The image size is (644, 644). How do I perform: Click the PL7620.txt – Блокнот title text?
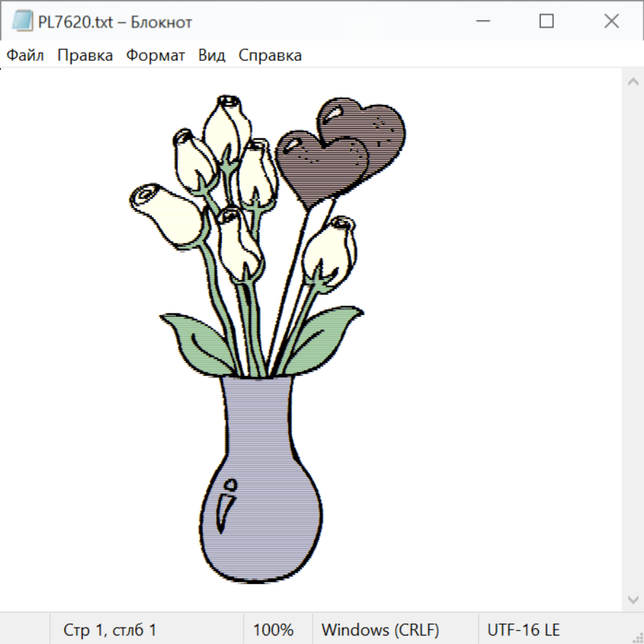(x=115, y=22)
